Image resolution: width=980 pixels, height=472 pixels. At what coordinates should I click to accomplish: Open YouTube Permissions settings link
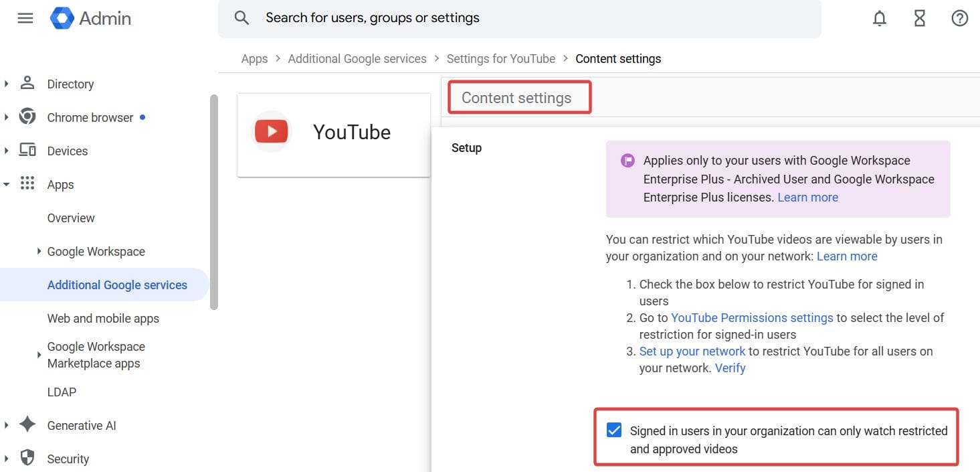pos(752,318)
